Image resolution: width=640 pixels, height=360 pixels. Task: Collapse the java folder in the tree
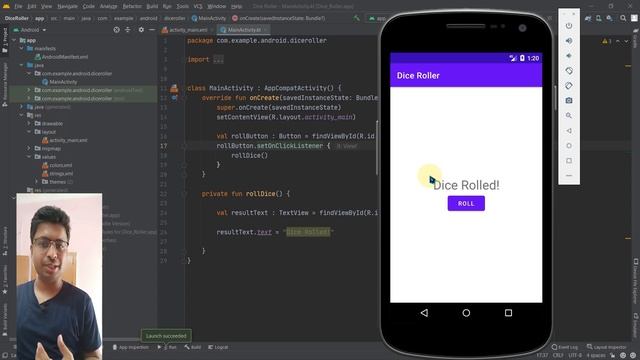[x=22, y=65]
